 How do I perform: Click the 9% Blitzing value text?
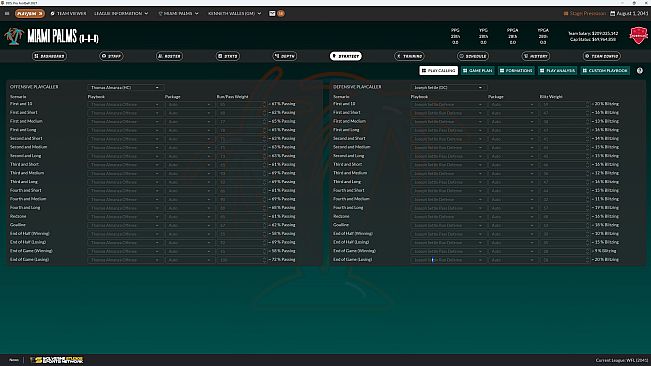coord(605,251)
